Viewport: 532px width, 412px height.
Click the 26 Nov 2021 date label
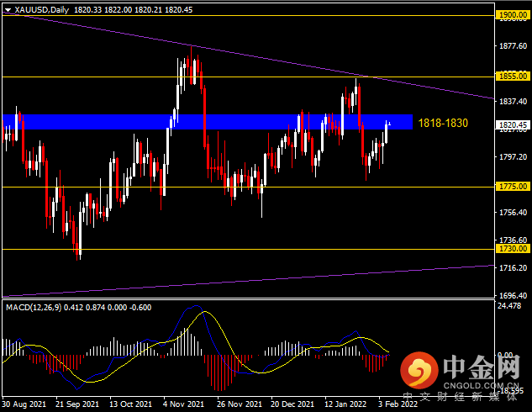pos(240,404)
